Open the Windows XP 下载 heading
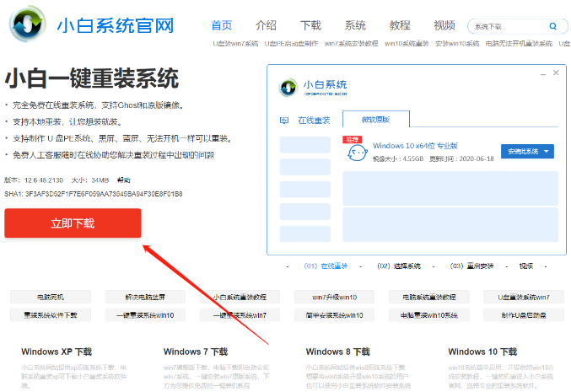This screenshot has width=571, height=392. pyautogui.click(x=57, y=352)
